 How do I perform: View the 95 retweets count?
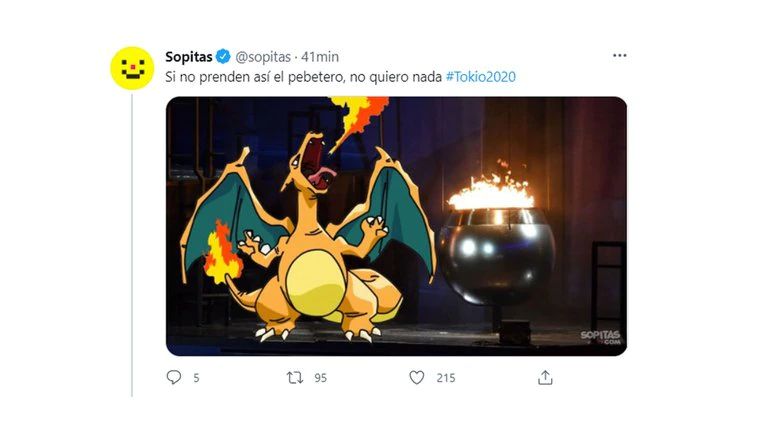320,378
